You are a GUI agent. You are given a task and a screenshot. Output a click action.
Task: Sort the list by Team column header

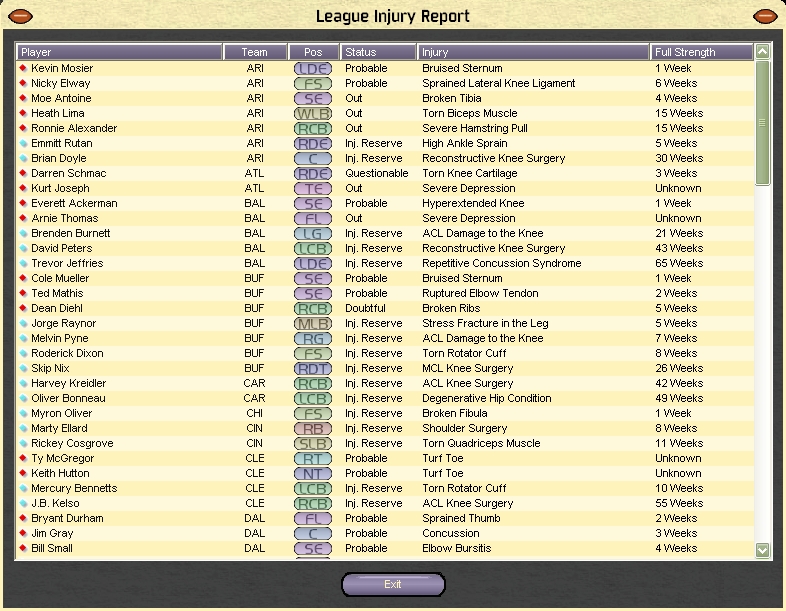(255, 52)
